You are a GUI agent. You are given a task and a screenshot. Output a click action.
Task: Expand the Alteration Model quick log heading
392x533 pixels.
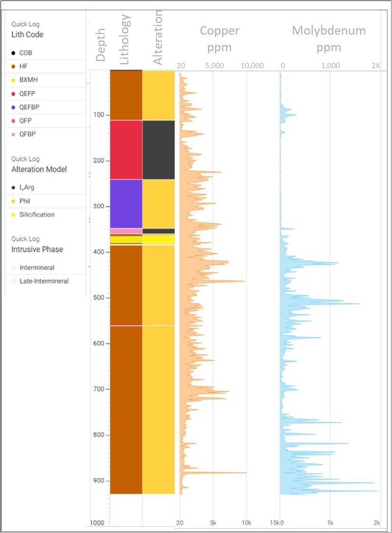39,169
